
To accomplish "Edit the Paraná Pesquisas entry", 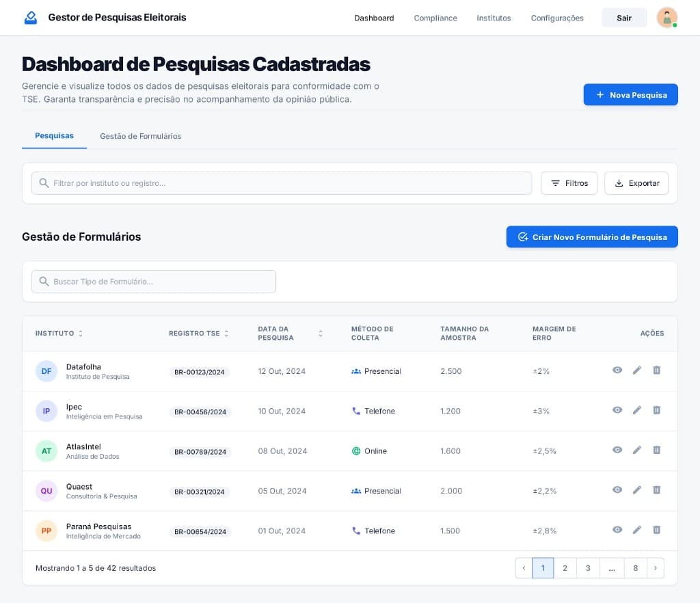I will 637,530.
